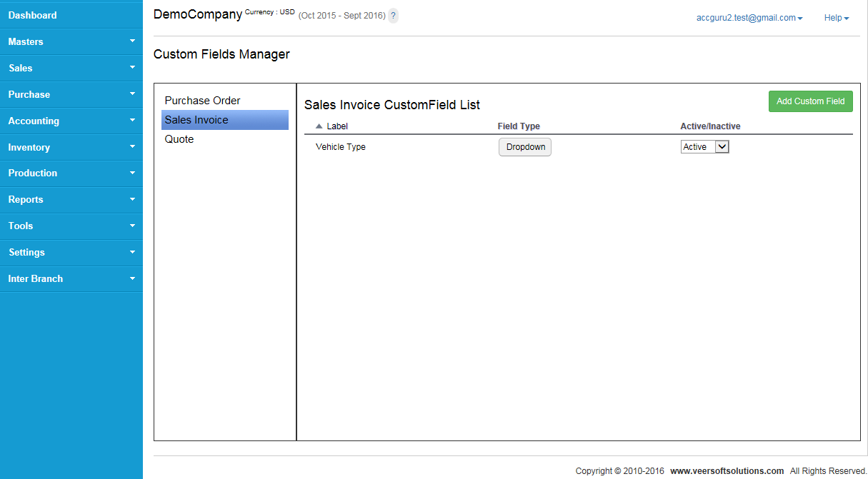868x479 pixels.
Task: Click the help question mark icon
Action: pyautogui.click(x=393, y=16)
